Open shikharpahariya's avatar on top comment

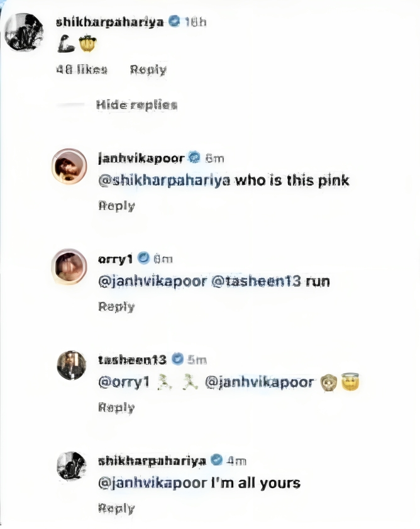24,32
